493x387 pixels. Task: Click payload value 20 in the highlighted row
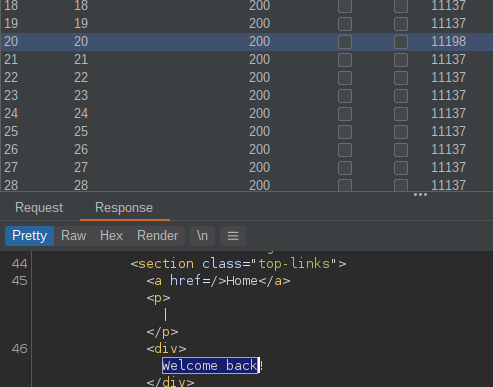click(x=81, y=42)
